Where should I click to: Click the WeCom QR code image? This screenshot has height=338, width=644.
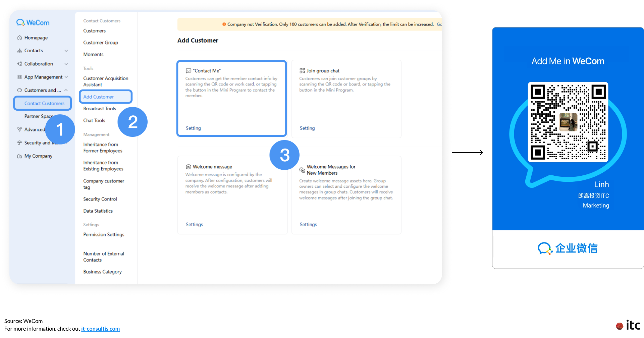(x=568, y=122)
